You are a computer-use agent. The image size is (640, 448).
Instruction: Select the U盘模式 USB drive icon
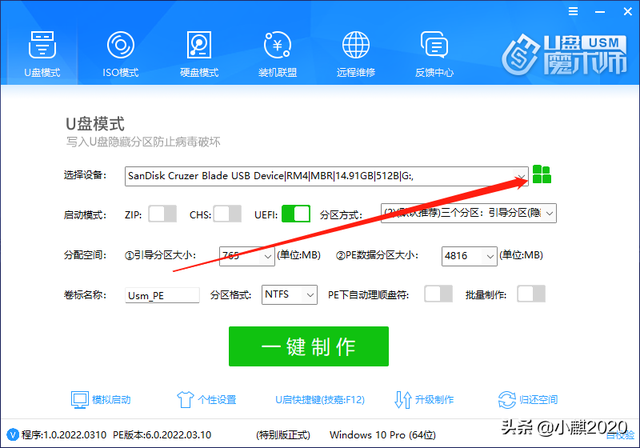[x=42, y=45]
